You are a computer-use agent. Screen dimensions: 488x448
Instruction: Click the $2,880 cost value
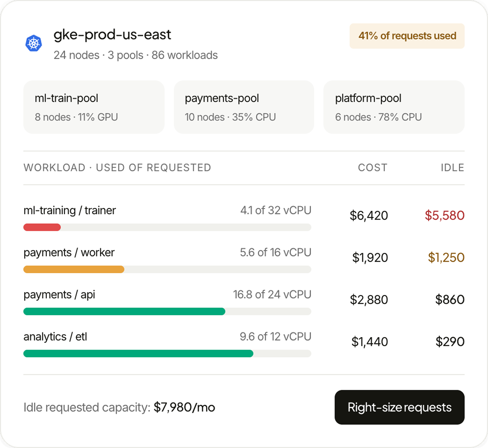pyautogui.click(x=369, y=300)
